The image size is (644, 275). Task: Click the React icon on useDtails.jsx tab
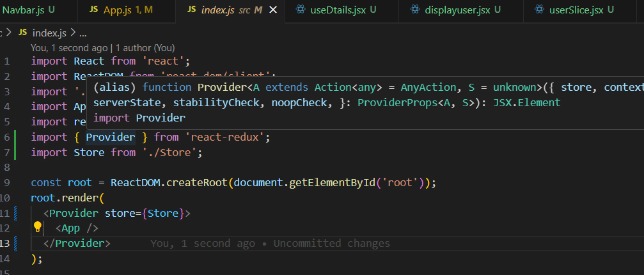click(x=301, y=10)
